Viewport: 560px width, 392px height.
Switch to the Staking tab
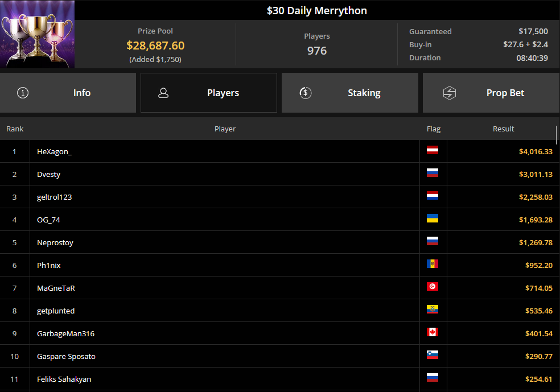(x=349, y=93)
